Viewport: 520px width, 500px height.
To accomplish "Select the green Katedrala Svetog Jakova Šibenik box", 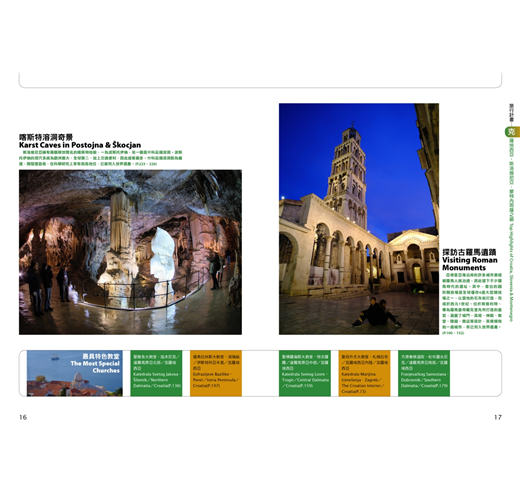I will (x=156, y=373).
